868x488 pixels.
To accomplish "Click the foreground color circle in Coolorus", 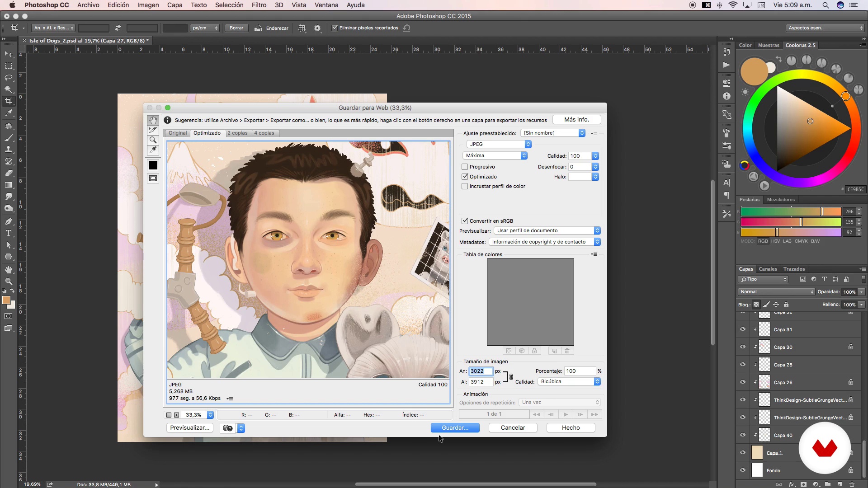I will pyautogui.click(x=754, y=71).
